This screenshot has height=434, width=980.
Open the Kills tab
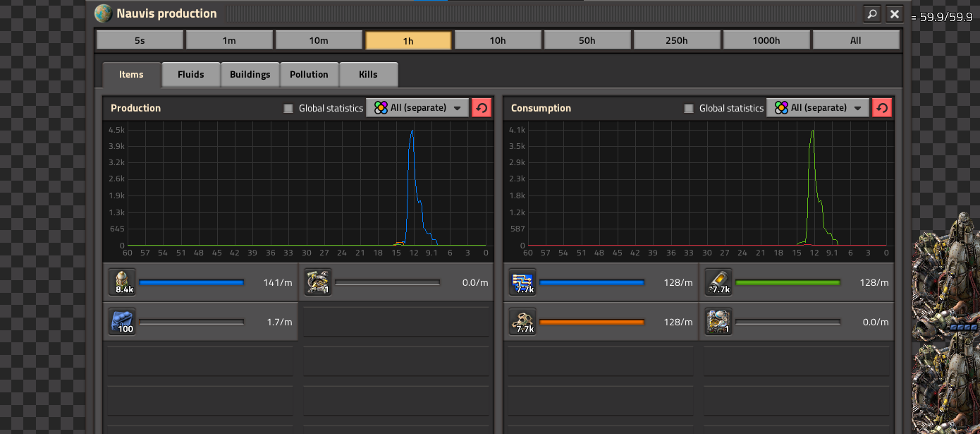click(368, 75)
